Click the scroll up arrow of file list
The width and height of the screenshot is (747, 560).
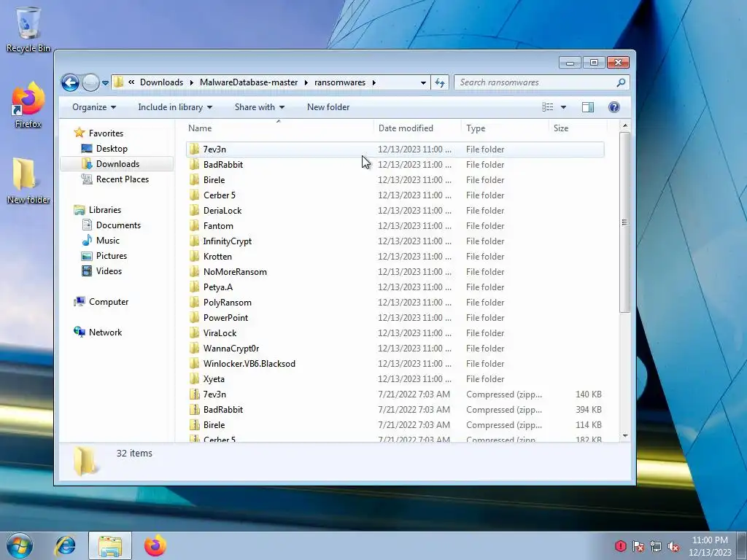click(x=624, y=125)
